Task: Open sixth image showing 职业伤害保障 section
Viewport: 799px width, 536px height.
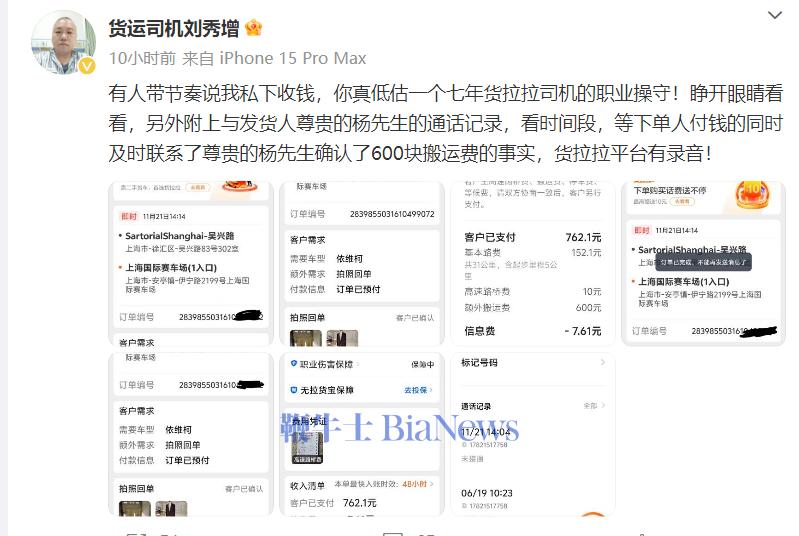Action: (x=362, y=434)
